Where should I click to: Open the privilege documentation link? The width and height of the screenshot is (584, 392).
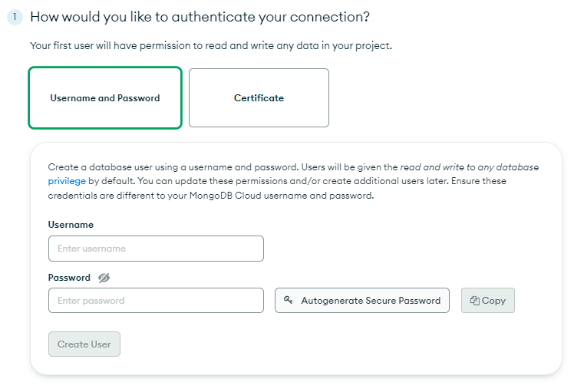tap(67, 181)
